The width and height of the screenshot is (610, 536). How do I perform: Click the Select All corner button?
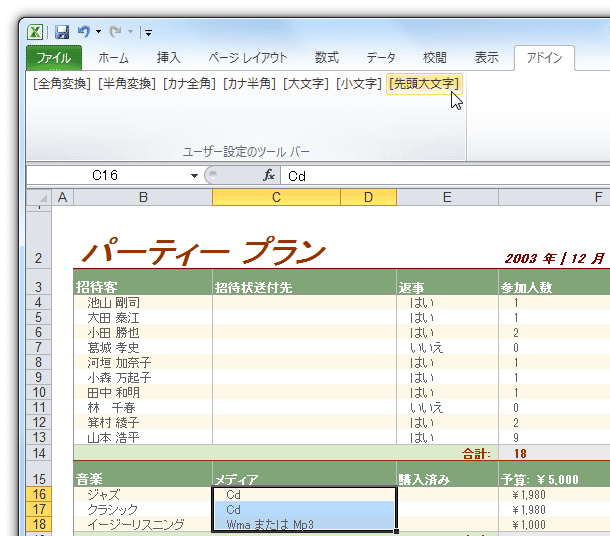39,197
